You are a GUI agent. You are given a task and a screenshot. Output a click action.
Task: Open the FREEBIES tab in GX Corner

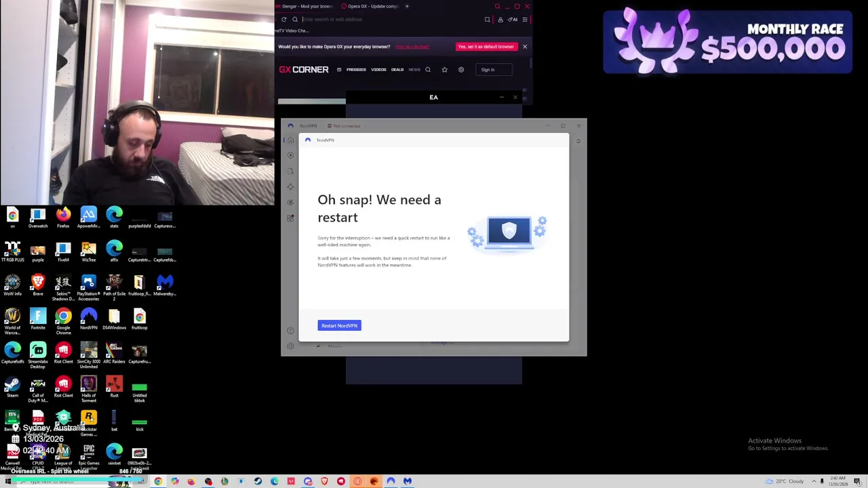(x=356, y=70)
